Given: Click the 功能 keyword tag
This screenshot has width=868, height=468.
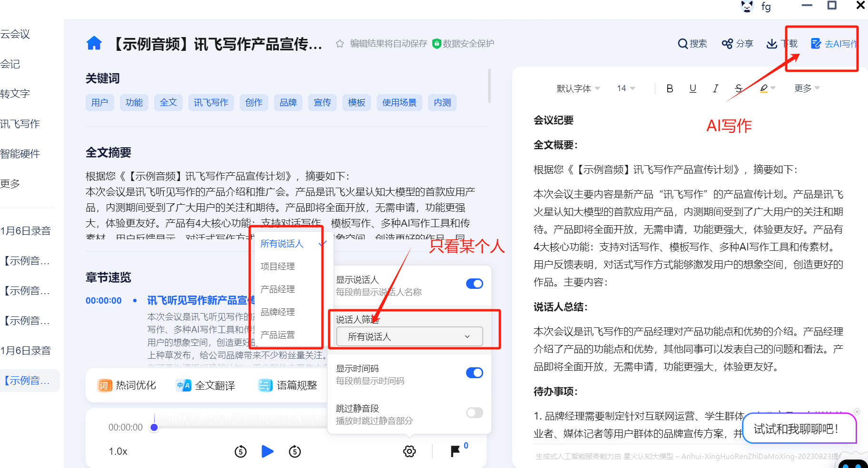Looking at the screenshot, I should tap(134, 103).
